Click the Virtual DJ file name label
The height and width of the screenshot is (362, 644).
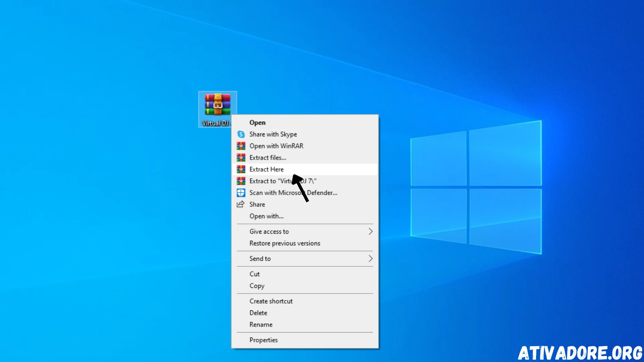(x=216, y=123)
